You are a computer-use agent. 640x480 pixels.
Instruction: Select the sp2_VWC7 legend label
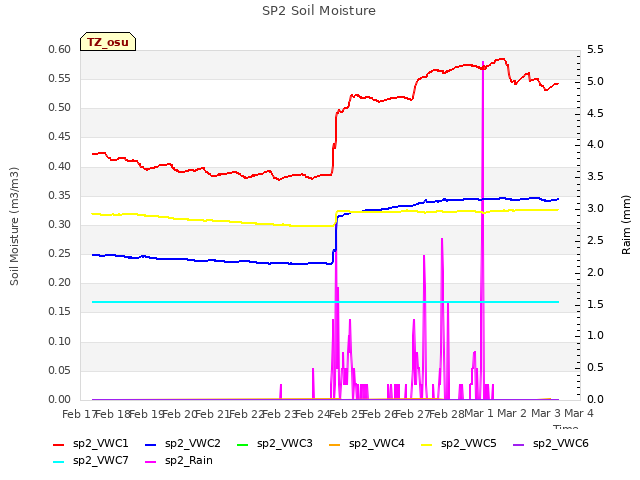(x=100, y=461)
